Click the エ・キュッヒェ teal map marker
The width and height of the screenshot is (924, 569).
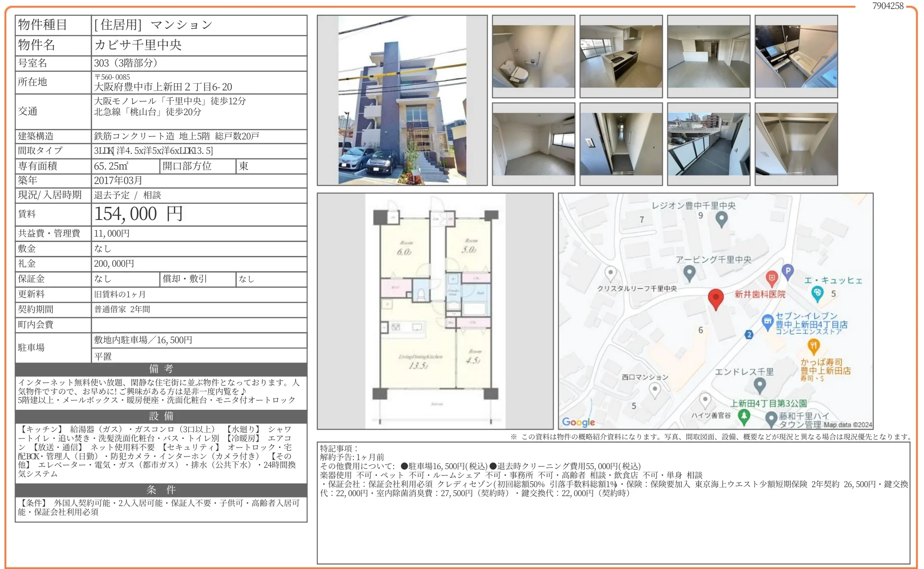(817, 293)
